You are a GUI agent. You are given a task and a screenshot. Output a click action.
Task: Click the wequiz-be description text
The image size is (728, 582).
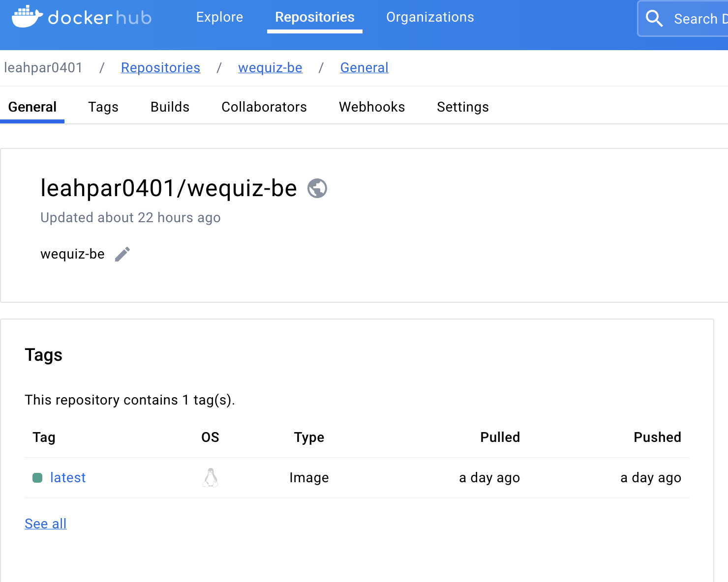pyautogui.click(x=72, y=254)
